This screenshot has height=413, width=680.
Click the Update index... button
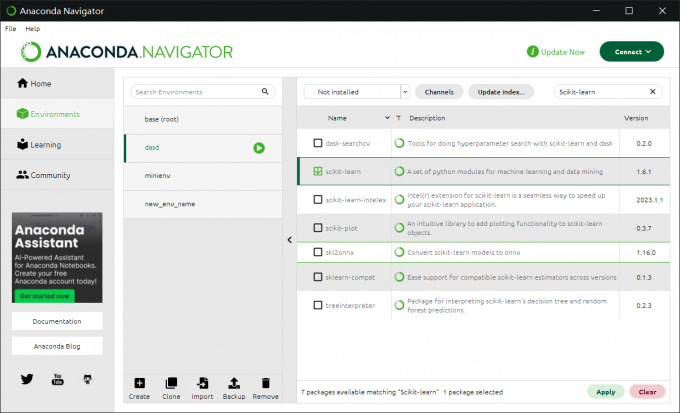[501, 92]
